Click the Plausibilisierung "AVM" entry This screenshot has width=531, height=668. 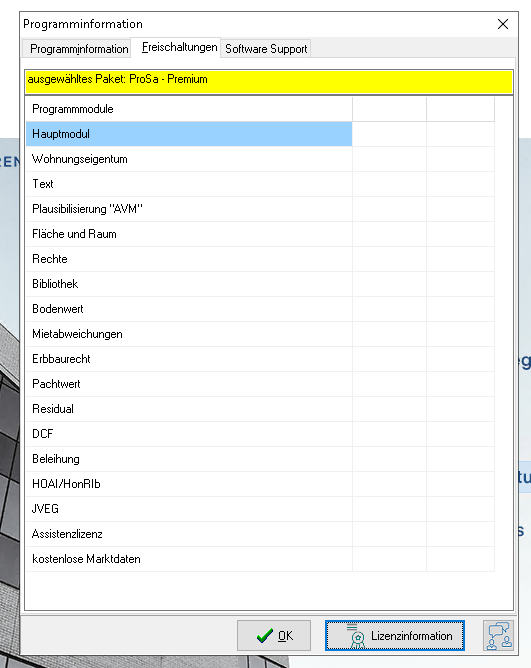pos(189,209)
